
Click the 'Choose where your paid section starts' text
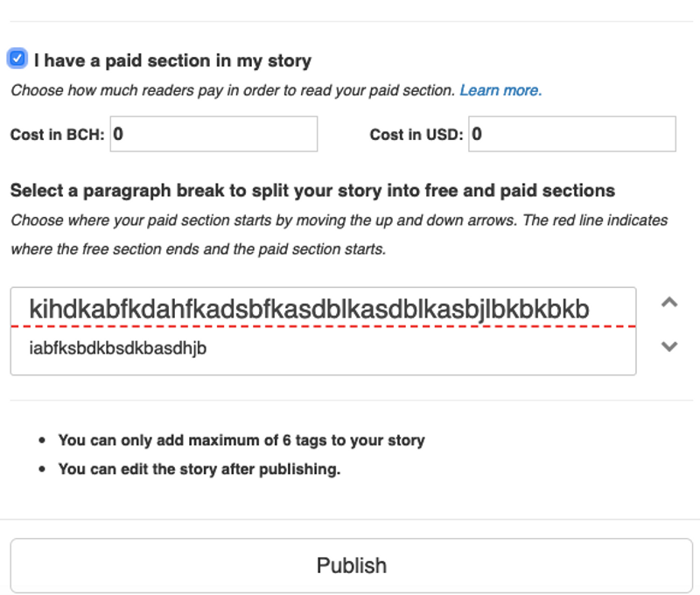point(339,234)
